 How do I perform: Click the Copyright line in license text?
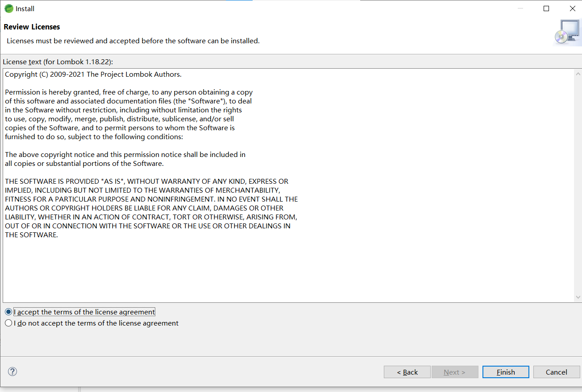point(93,74)
